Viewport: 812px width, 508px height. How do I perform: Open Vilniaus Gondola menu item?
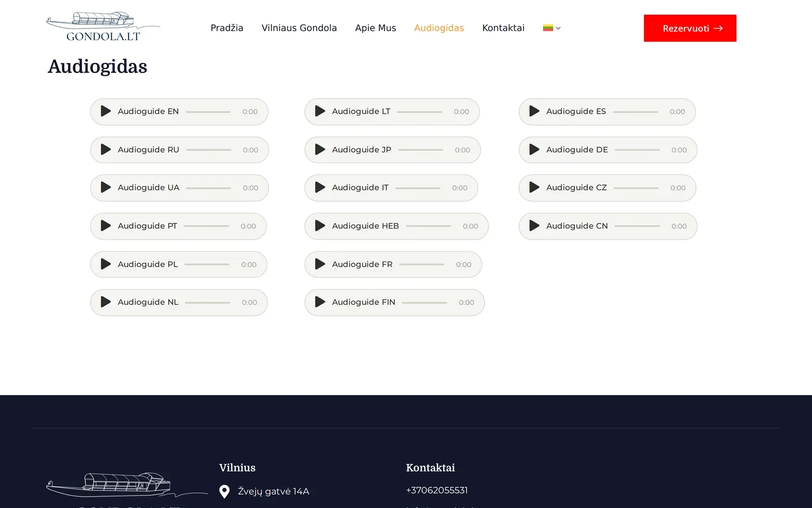[299, 28]
